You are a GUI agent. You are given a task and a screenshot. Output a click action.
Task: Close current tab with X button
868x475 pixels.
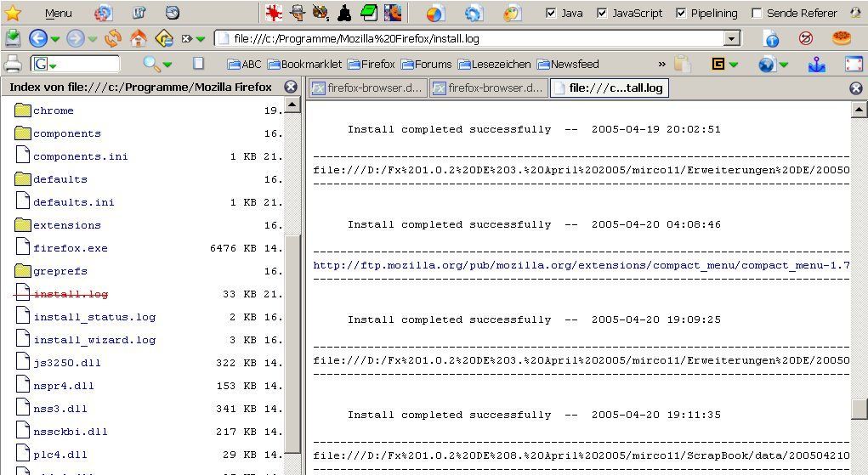856,88
